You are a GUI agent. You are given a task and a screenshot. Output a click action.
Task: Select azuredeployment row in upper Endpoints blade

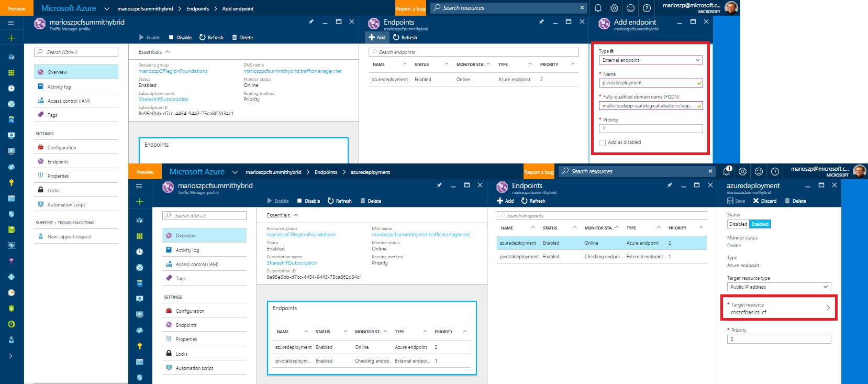pyautogui.click(x=474, y=80)
